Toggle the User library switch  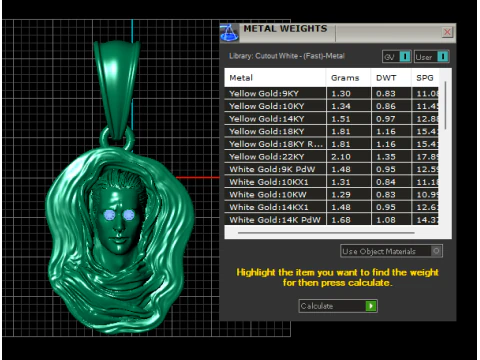432,57
